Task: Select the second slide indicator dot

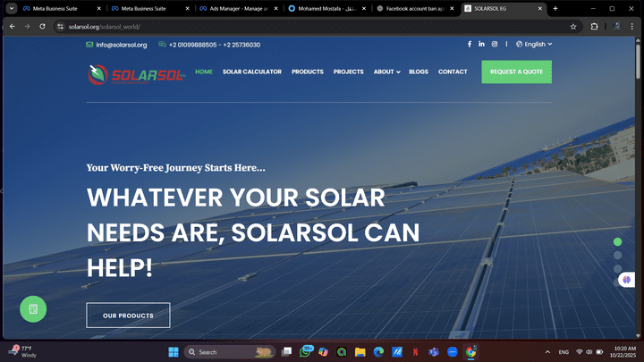Action: click(617, 256)
